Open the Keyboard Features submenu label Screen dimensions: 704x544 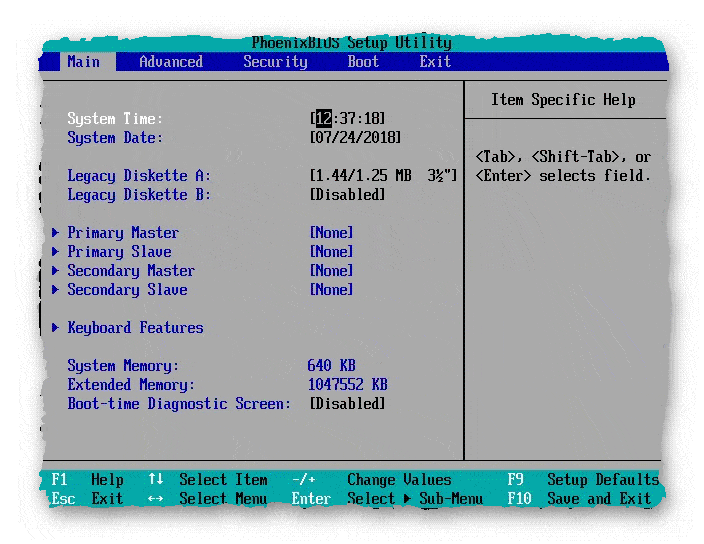[135, 328]
